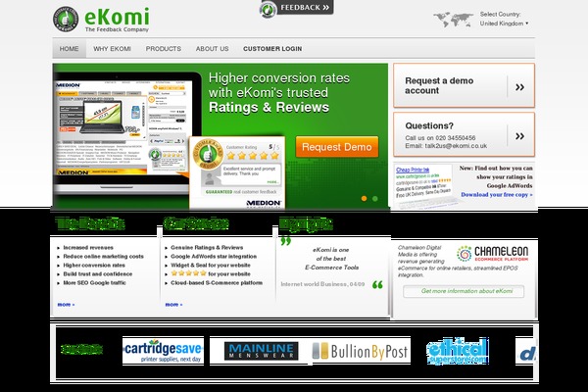
Task: Click Cloud-based S-Commerce platform item
Action: 217,283
